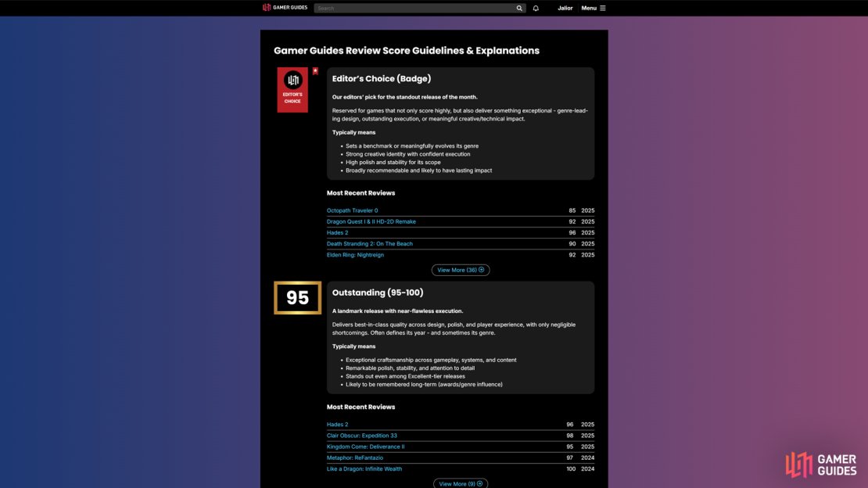Click 'Stands out even among Excellent-tier' bullet
The height and width of the screenshot is (488, 868).
[405, 376]
